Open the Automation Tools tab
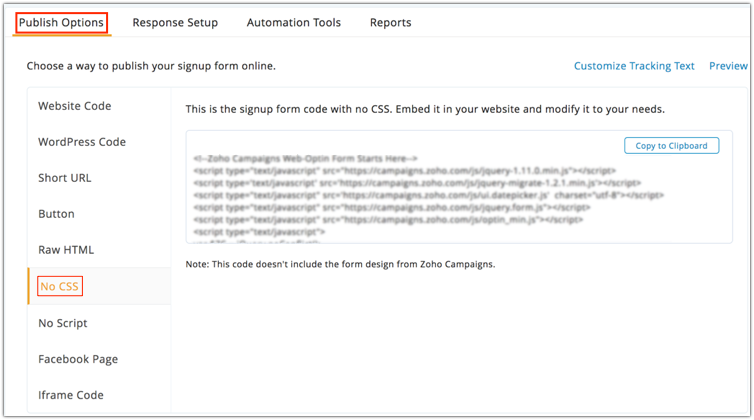 point(294,23)
